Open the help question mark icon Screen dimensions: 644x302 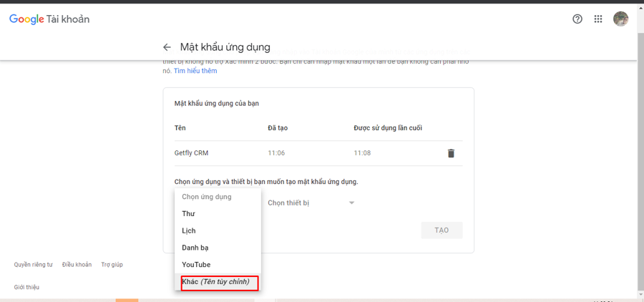577,19
